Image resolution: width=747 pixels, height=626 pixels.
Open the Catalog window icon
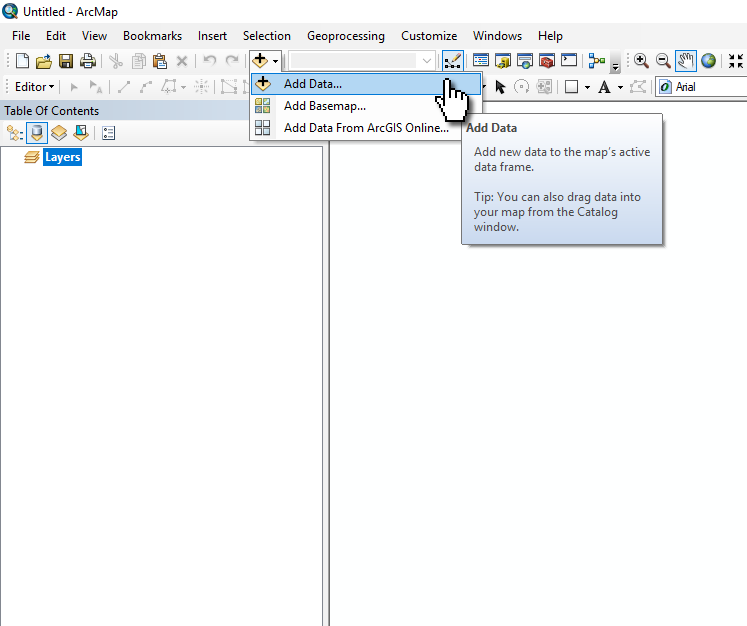pos(503,61)
